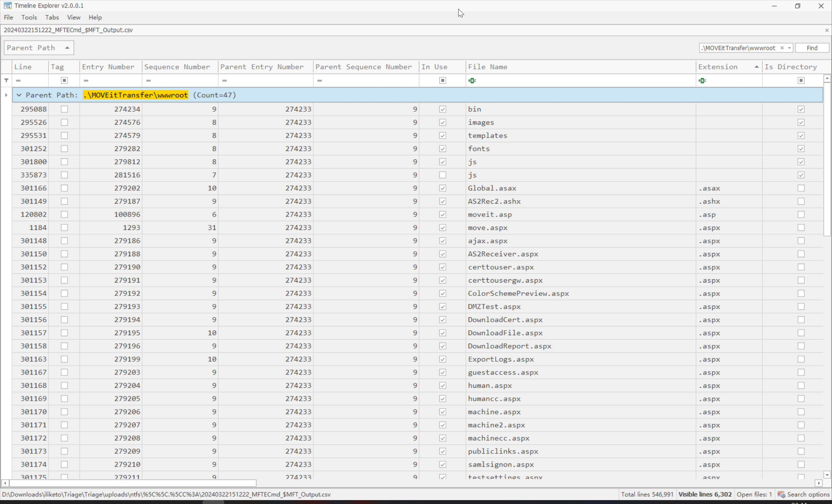832x504 pixels.
Task: Click the Parent Sequence Number filter equals icon
Action: coord(319,80)
